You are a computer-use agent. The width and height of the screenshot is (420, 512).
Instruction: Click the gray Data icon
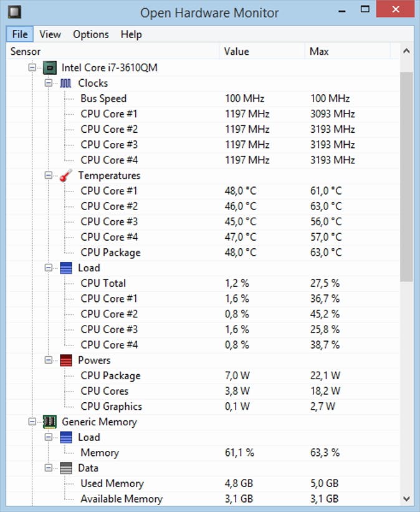(66, 468)
